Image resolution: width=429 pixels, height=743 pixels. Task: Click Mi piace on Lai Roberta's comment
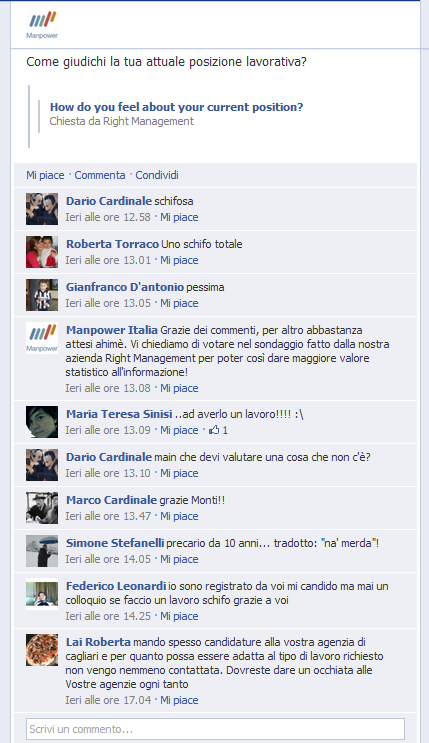pyautogui.click(x=179, y=700)
